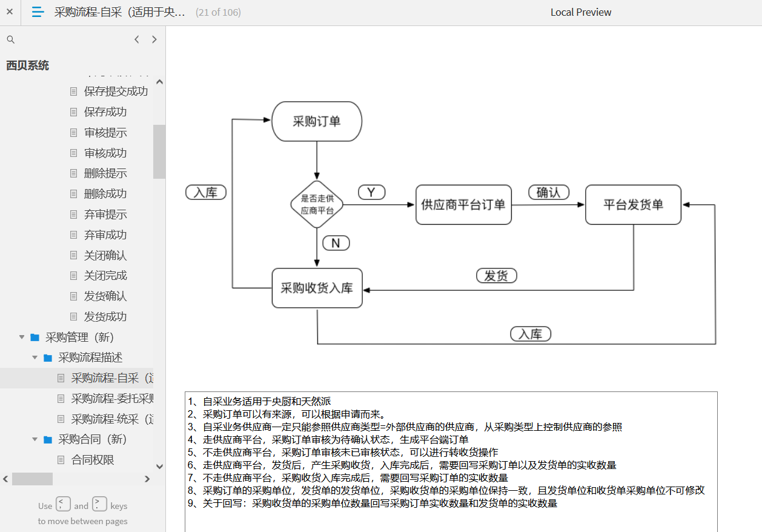The width and height of the screenshot is (762, 532).
Task: Open page 发货成功 in sitemap
Action: [x=105, y=317]
